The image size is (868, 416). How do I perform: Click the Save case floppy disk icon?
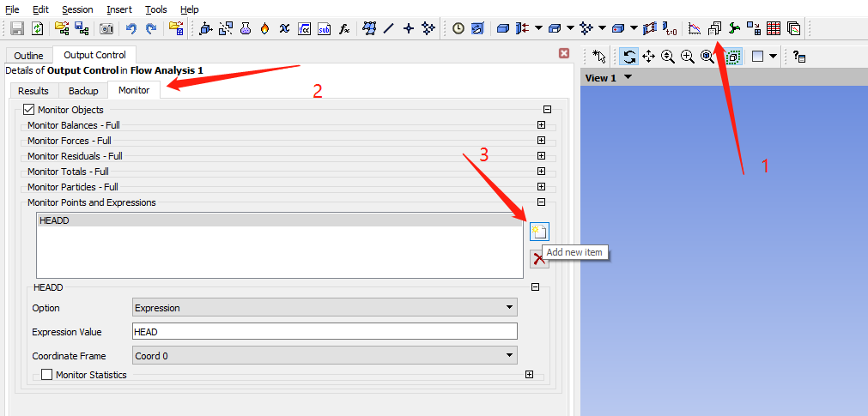(x=17, y=28)
